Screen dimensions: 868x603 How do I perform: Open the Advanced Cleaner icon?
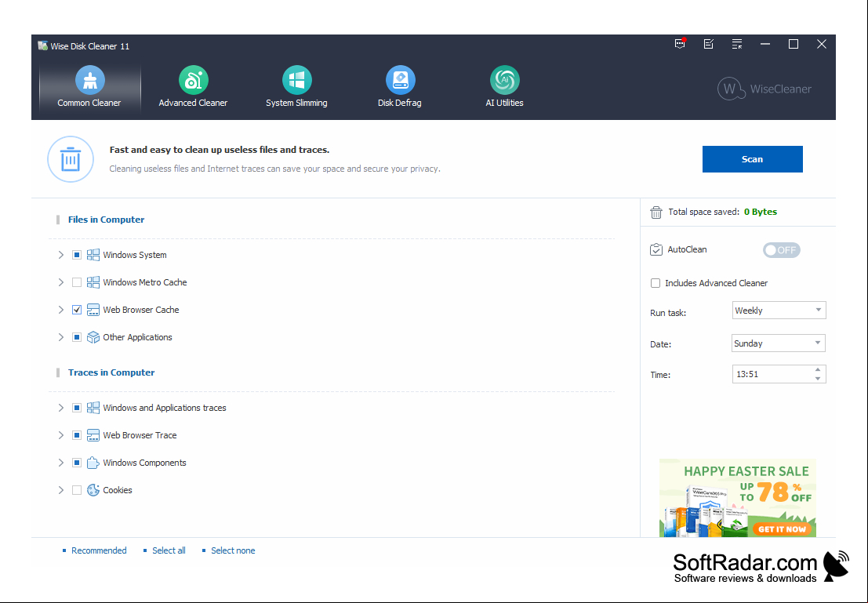point(193,80)
